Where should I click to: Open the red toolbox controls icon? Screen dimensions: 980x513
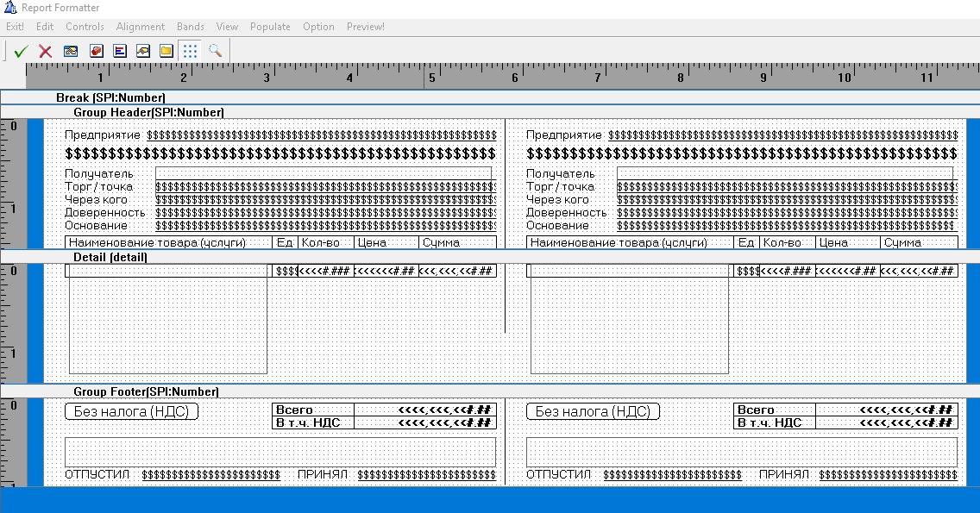pos(96,52)
